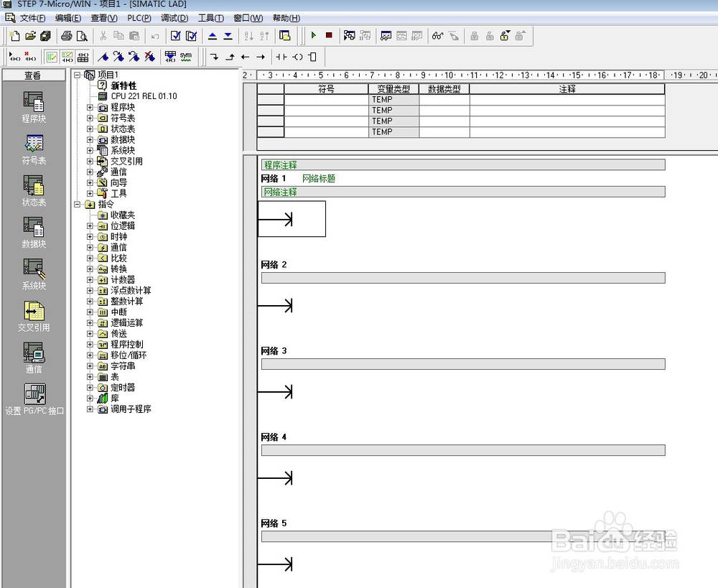Click the Compile All icon
Screen dimensions: 718x588
191,36
